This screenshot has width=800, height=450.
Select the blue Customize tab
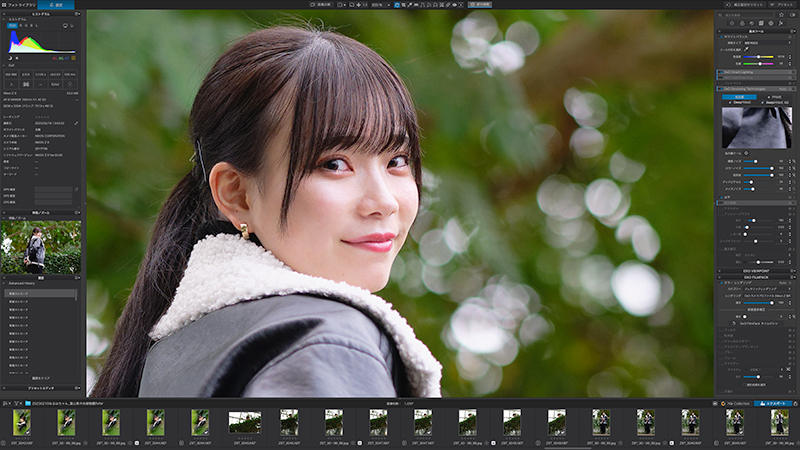[56, 5]
